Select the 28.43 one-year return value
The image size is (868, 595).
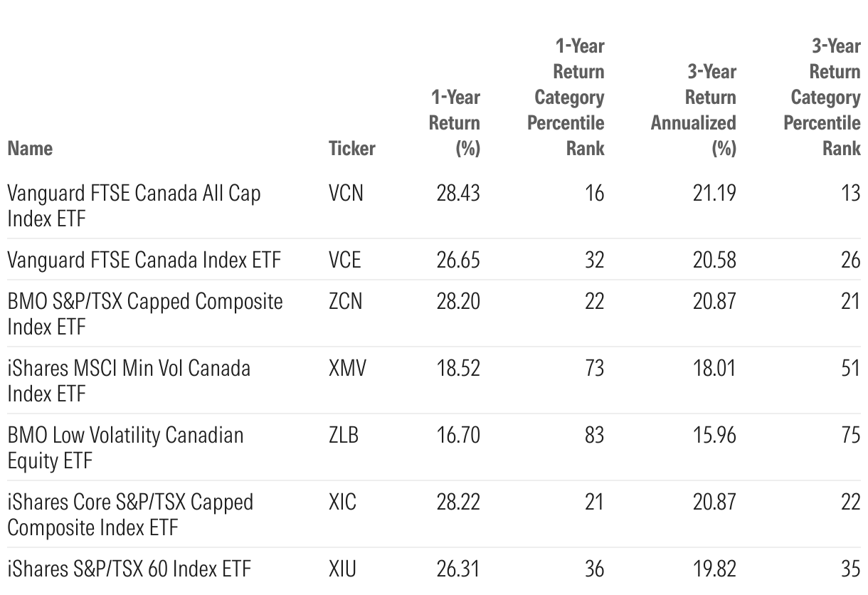point(458,192)
